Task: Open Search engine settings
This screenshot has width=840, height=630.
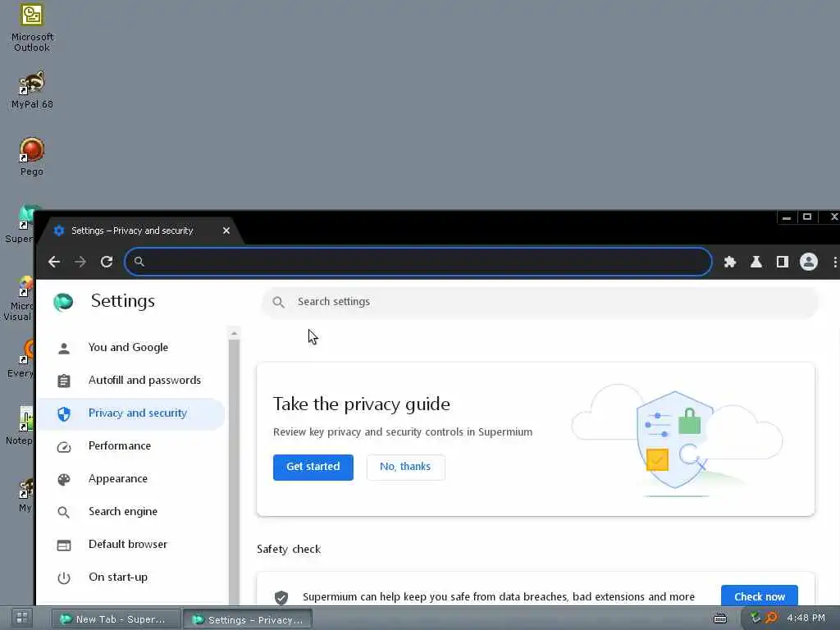Action: tap(130, 512)
